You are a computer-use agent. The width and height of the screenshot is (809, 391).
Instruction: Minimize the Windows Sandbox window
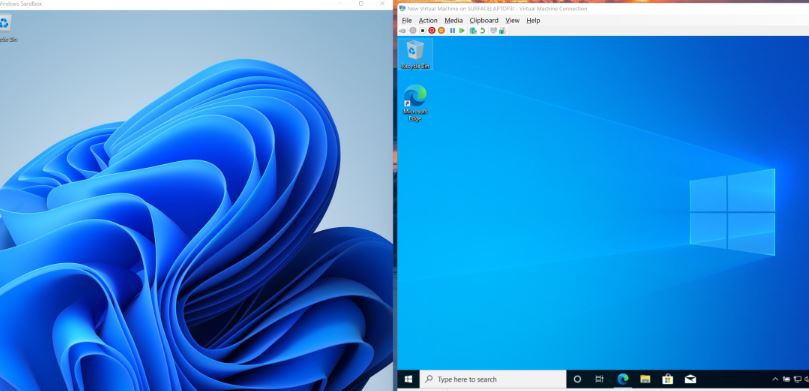[339, 4]
